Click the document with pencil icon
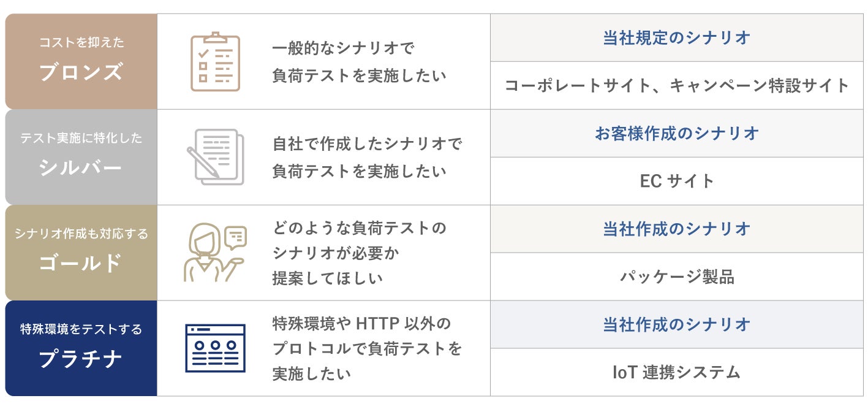Viewport: 868px width, 409px height. (x=215, y=157)
